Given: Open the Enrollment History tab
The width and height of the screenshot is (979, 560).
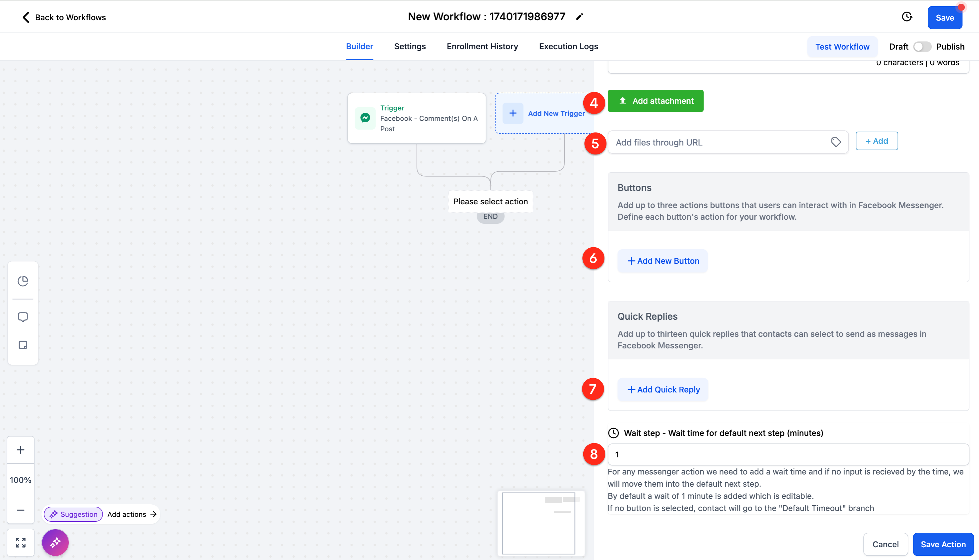Looking at the screenshot, I should coord(482,47).
